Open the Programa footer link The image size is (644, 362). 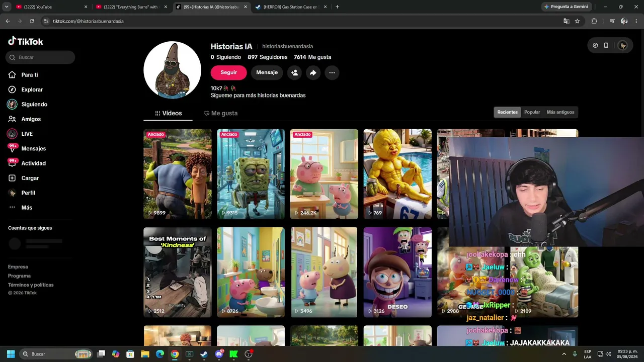[x=19, y=276]
